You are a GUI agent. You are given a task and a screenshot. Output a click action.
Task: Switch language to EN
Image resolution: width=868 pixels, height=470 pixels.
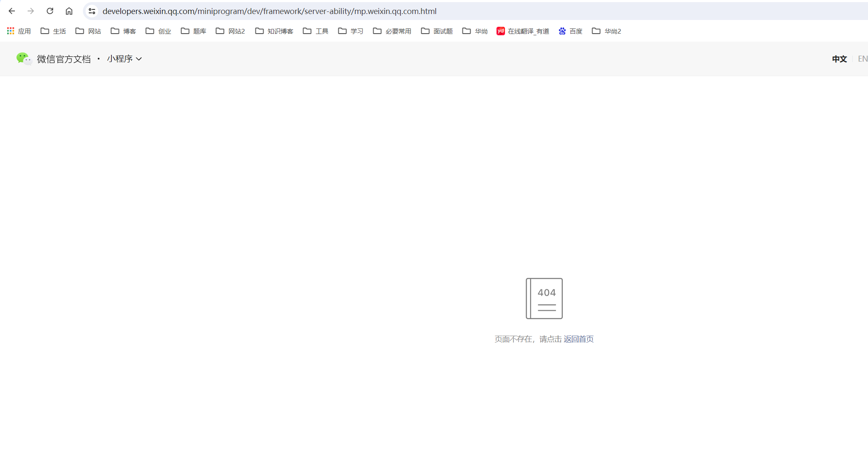(862, 59)
